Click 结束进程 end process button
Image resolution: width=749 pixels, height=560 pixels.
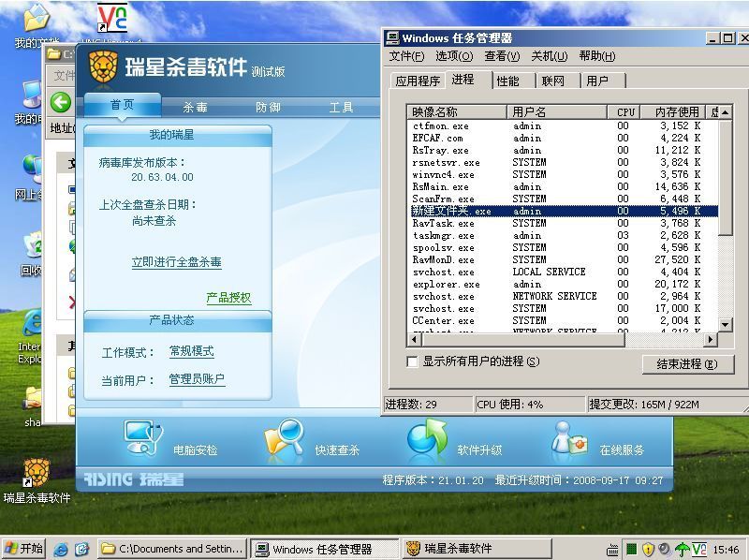[x=687, y=364]
